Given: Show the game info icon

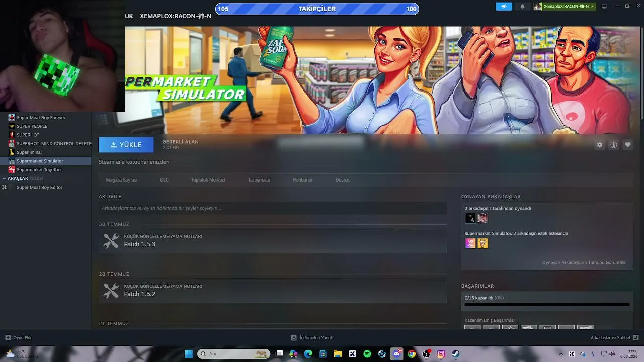Looking at the screenshot, I should [x=614, y=145].
